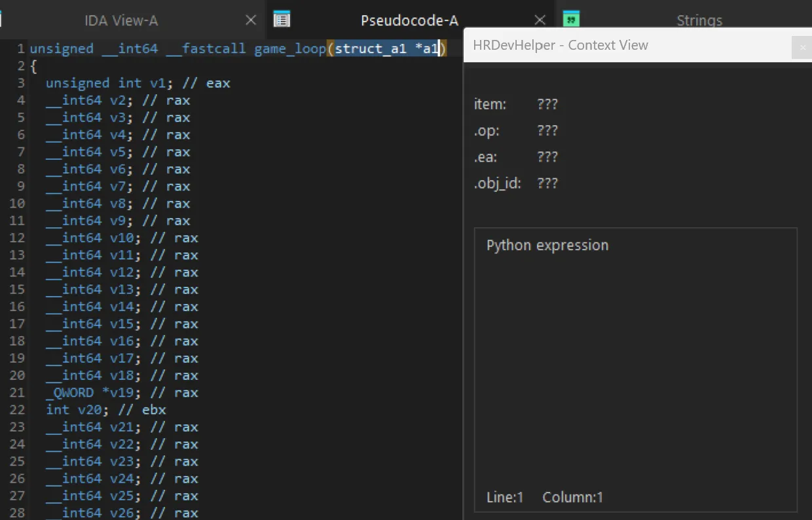Select the Pseudocode-A tab title
812x520 pixels.
click(409, 20)
